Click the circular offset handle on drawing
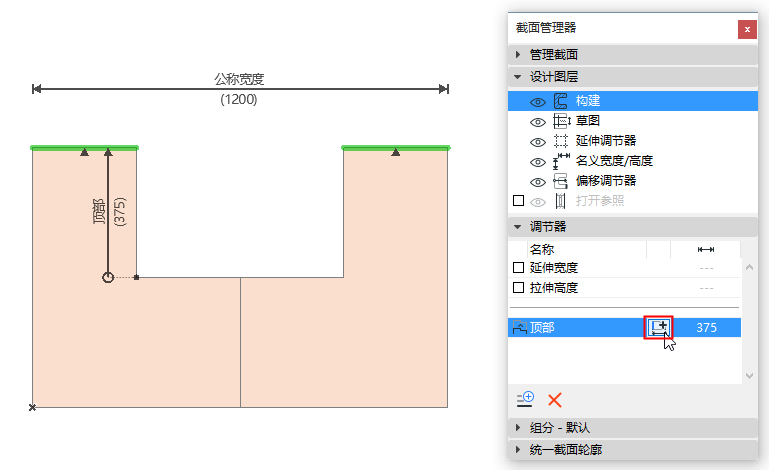The height and width of the screenshot is (470, 769). point(108,278)
